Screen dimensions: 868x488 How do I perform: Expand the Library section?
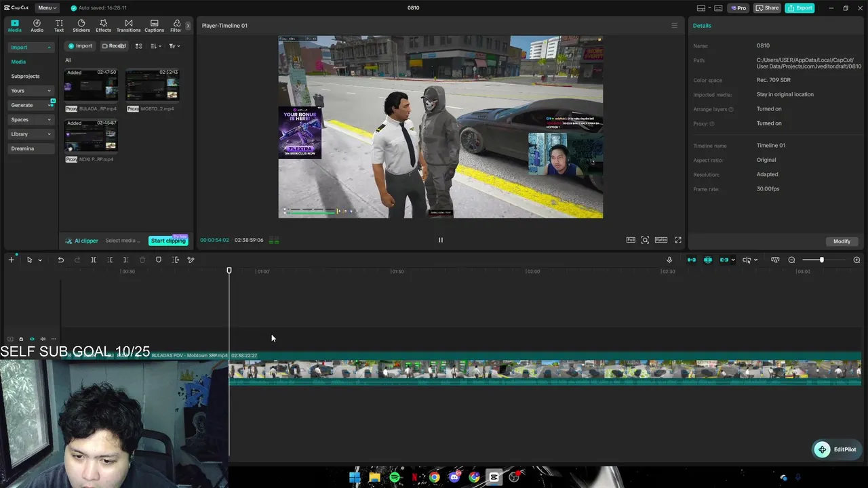coord(31,134)
